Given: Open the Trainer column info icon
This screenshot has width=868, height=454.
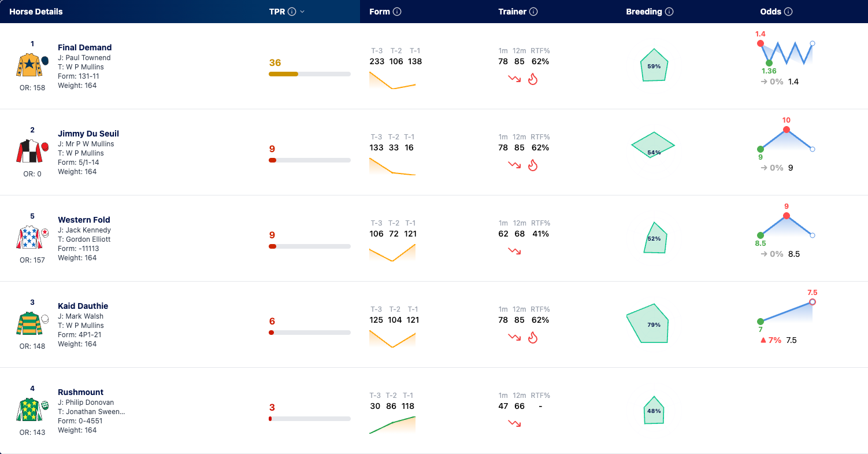Looking at the screenshot, I should point(533,12).
